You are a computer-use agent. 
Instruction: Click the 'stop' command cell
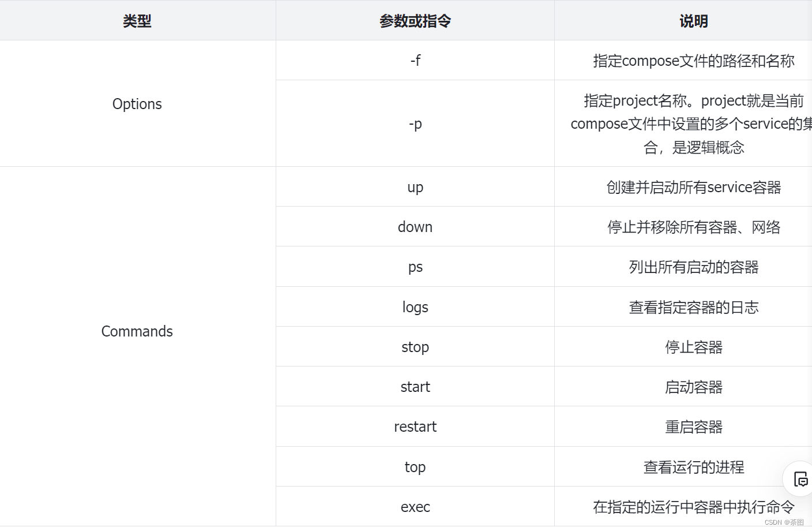tap(415, 347)
